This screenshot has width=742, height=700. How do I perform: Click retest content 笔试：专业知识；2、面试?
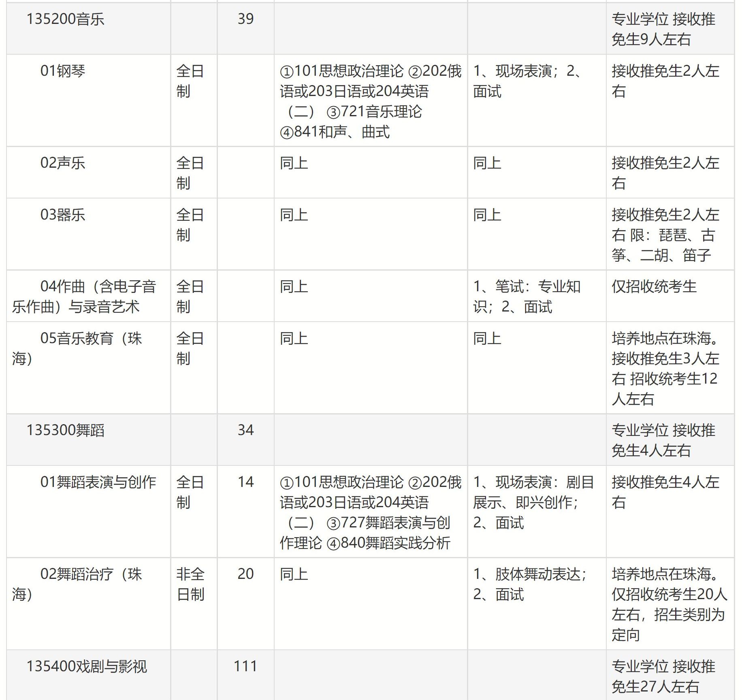pos(527,297)
